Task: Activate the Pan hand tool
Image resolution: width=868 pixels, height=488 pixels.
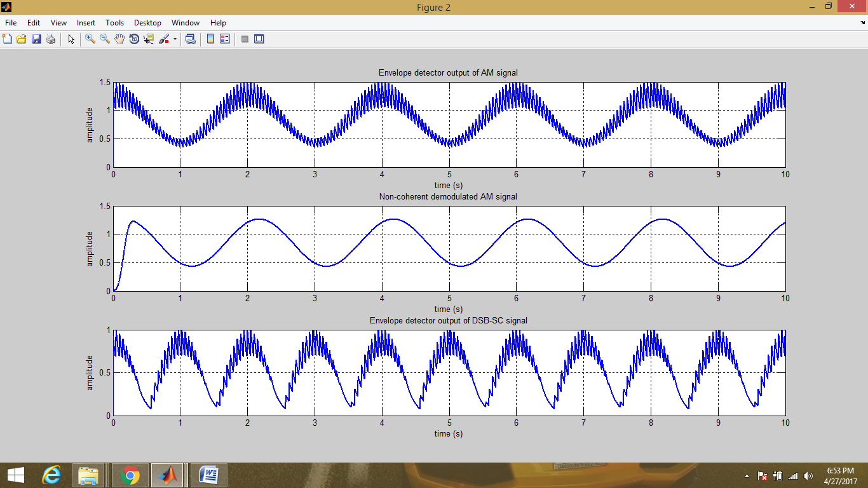Action: 119,39
